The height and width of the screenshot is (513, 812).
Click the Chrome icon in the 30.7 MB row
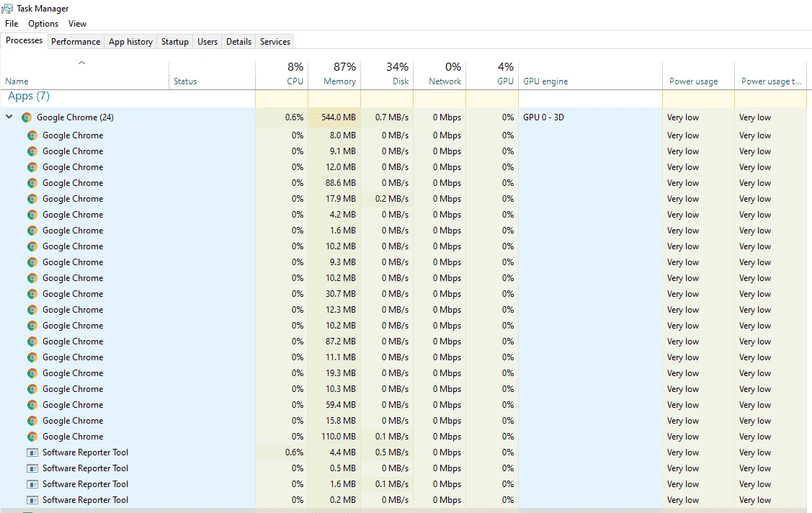32,294
